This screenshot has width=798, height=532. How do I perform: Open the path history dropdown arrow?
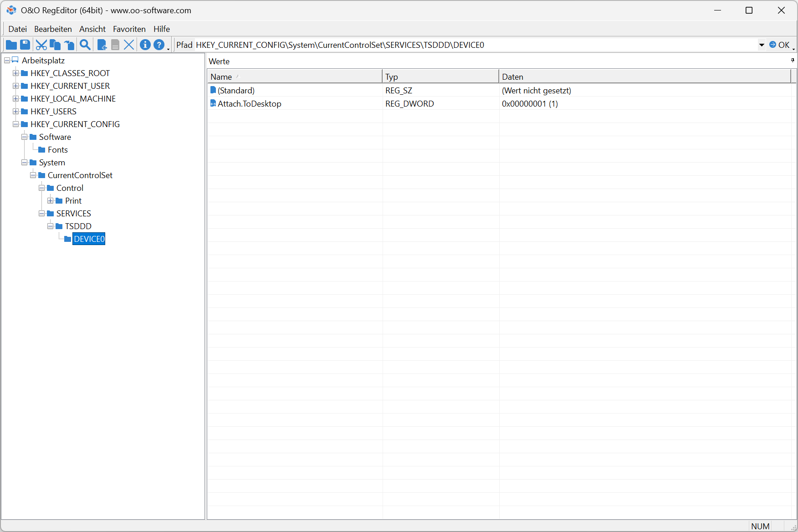[761, 45]
